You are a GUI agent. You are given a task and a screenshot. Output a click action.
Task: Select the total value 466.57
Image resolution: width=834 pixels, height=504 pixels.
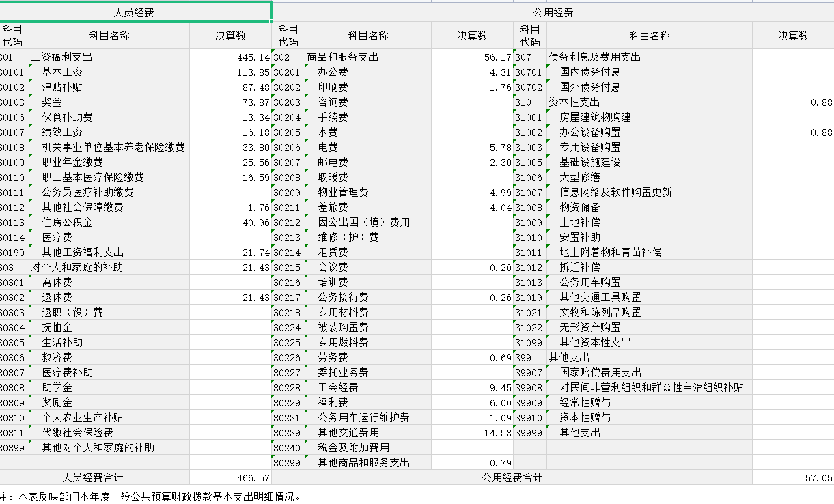pos(231,477)
